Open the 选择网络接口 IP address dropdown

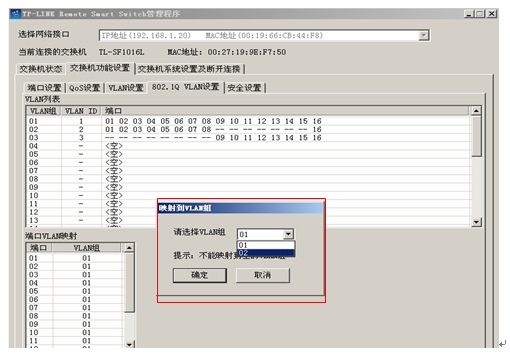(x=423, y=35)
